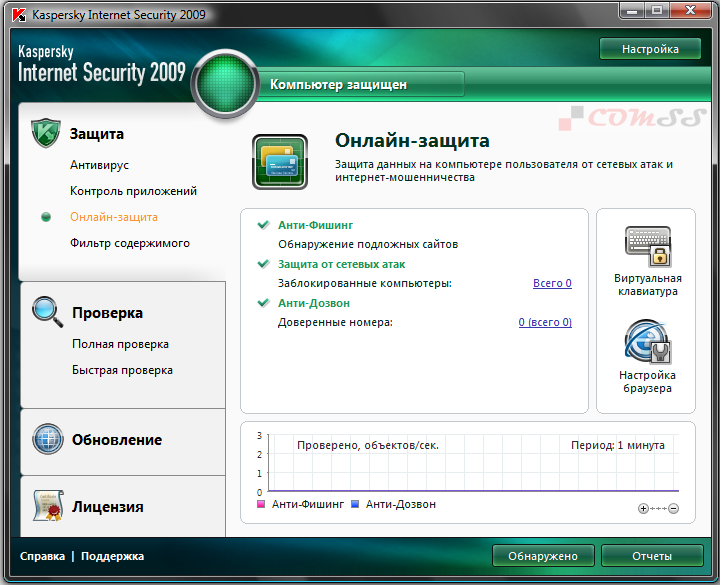Click the checkmark next to Защита от сетевых атак
The width and height of the screenshot is (720, 585).
264,264
